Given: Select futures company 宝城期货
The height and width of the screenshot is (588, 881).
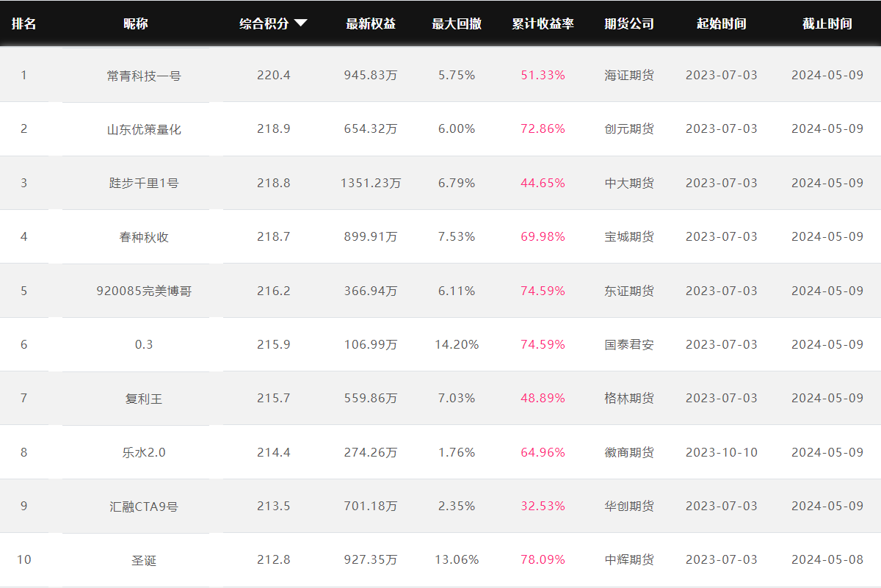Looking at the screenshot, I should coord(629,236).
